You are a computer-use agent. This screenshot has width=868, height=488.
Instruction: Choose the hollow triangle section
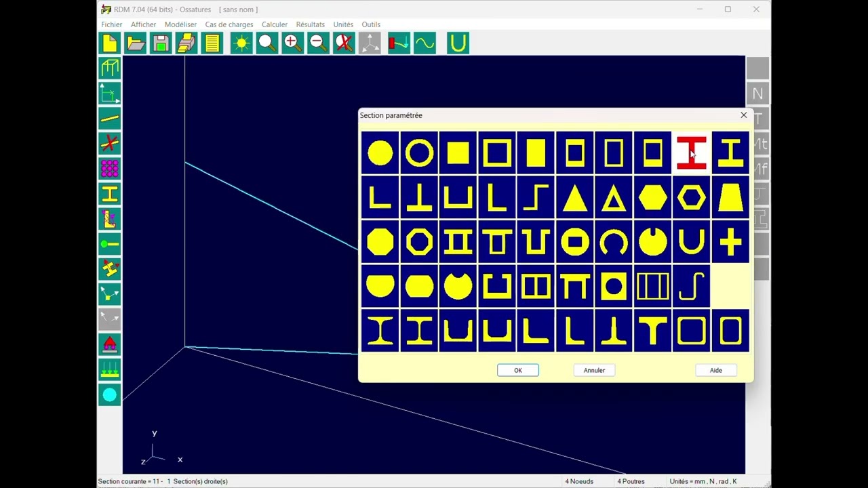click(x=614, y=198)
